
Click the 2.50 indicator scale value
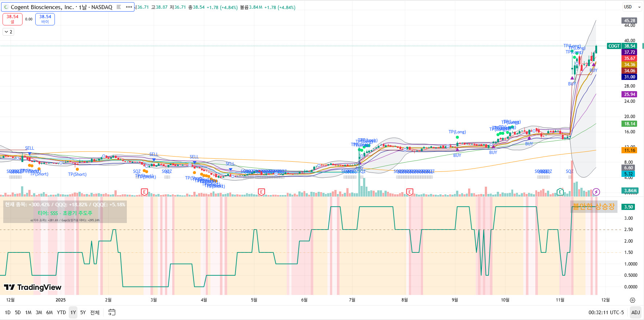coord(629,230)
